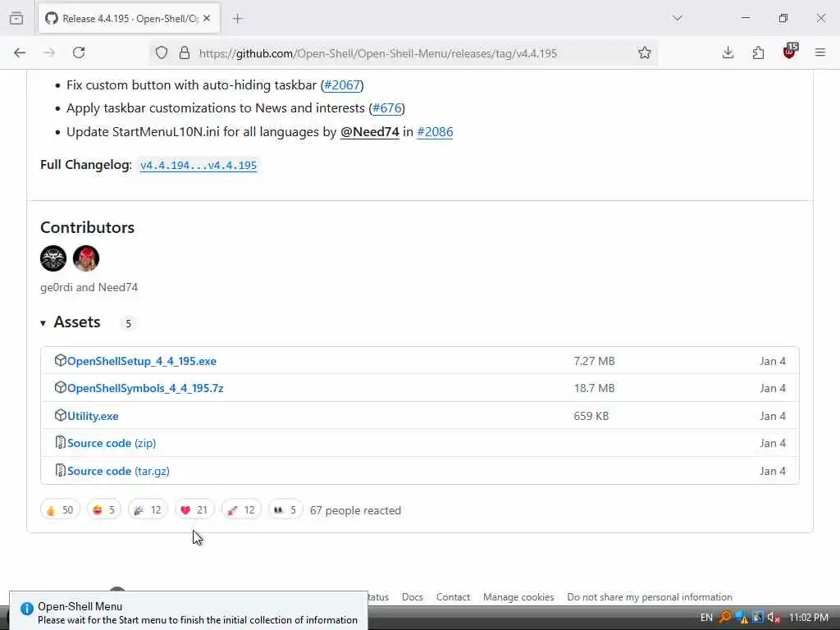This screenshot has width=840, height=630.
Task: Toggle the thumbs up reaction with 50
Action: [60, 510]
